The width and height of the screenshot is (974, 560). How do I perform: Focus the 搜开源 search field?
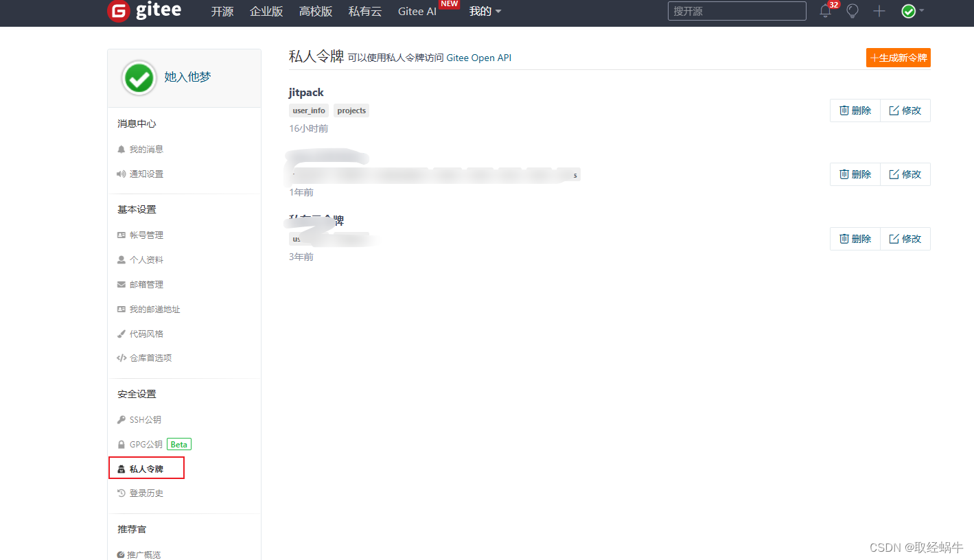click(x=737, y=11)
